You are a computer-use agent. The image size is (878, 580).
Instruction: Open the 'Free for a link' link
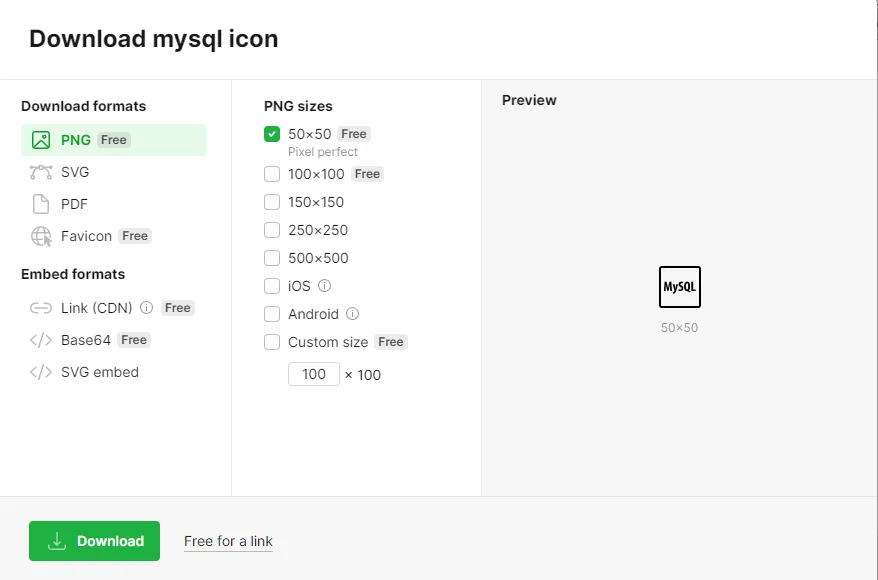click(228, 541)
